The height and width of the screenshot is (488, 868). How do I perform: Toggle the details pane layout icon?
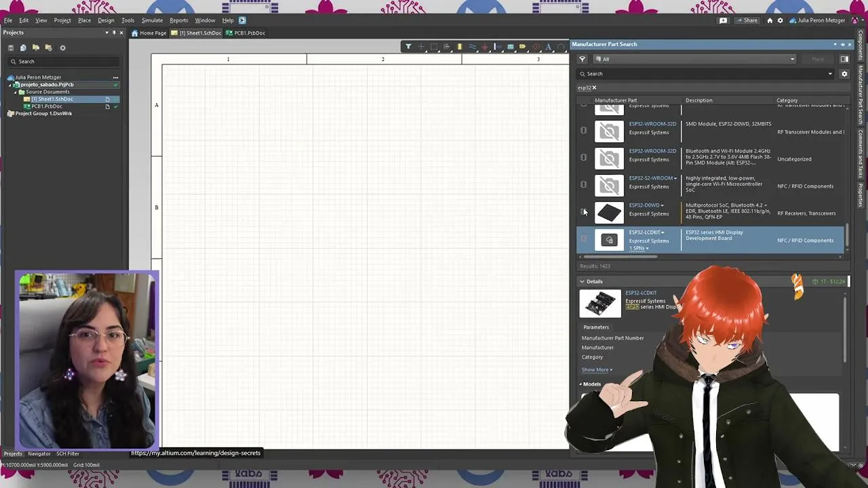[x=844, y=59]
